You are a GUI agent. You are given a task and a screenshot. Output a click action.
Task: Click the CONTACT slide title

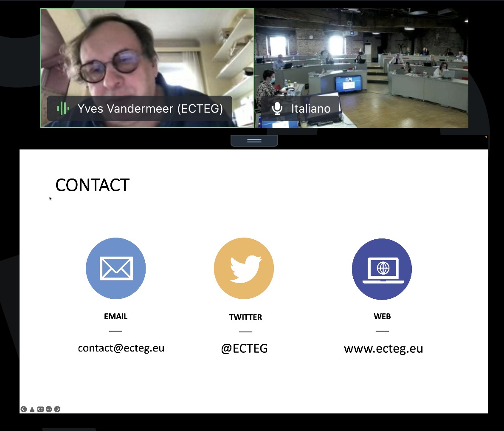click(93, 185)
